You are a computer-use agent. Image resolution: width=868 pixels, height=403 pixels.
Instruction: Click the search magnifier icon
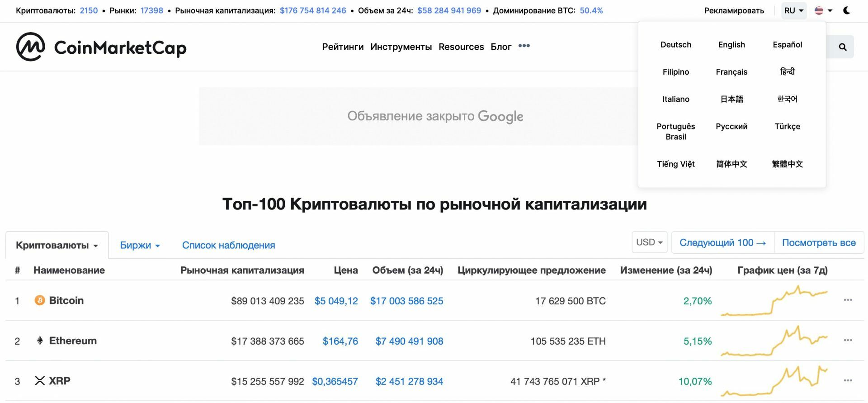tap(843, 47)
